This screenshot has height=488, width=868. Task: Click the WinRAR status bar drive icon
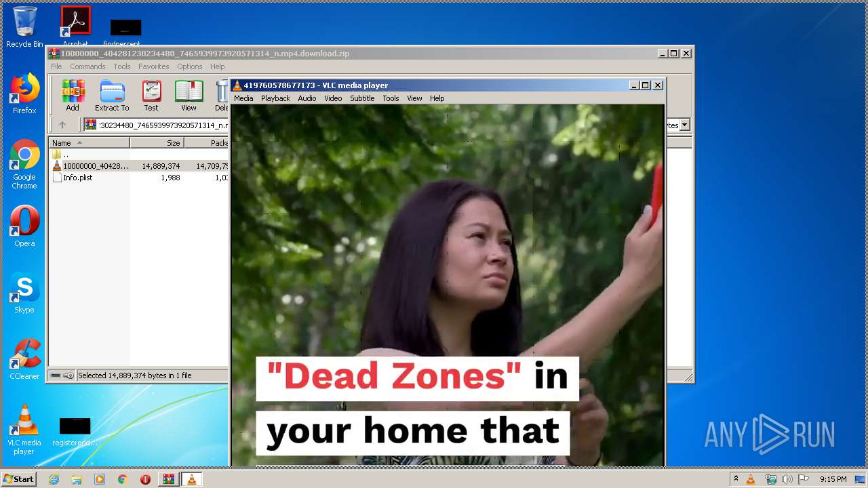(56, 375)
